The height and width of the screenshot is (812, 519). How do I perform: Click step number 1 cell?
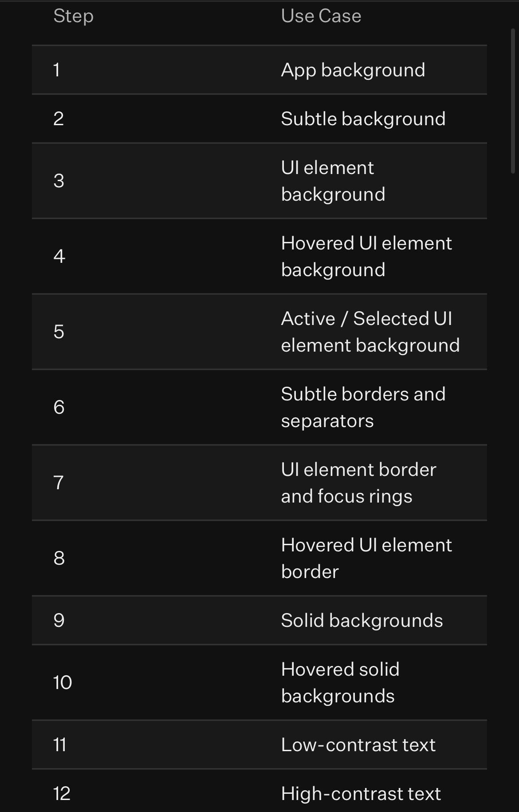(x=57, y=70)
